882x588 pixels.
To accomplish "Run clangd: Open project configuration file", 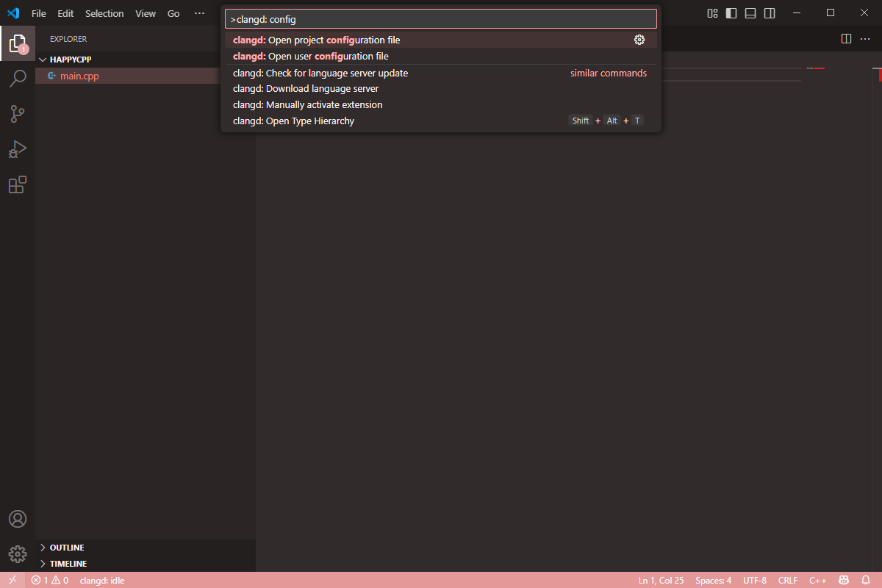I will point(441,40).
